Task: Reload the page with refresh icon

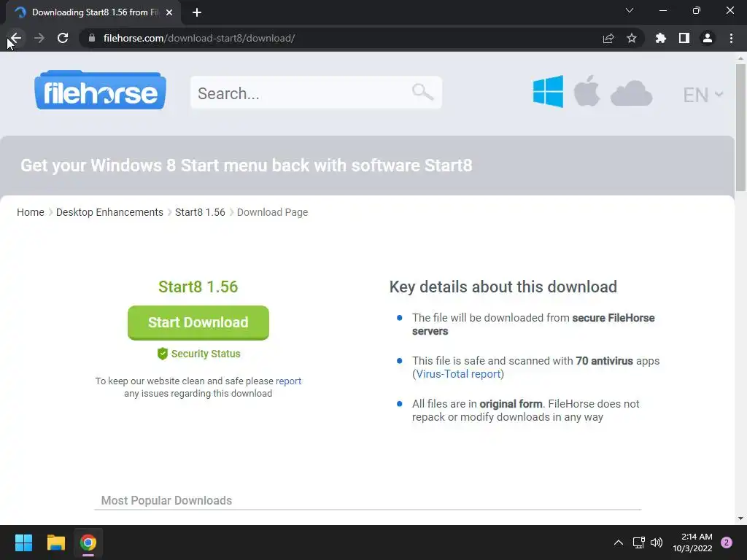Action: (x=63, y=38)
